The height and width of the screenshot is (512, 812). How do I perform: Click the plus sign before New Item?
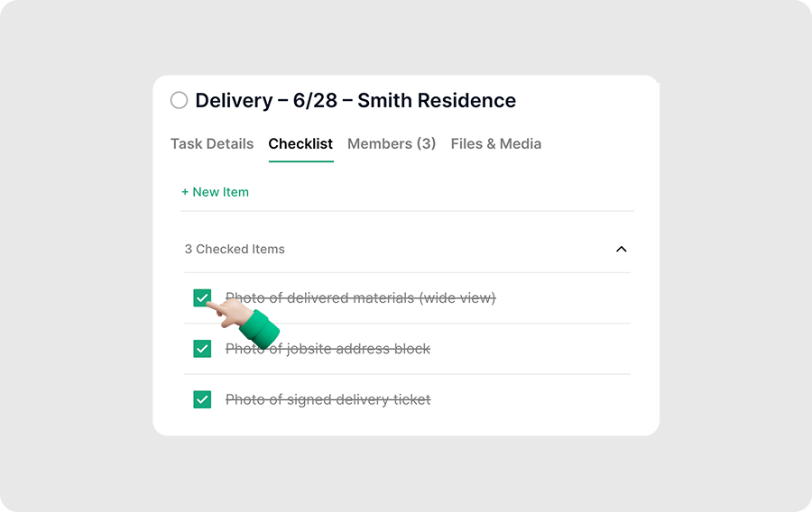(185, 192)
